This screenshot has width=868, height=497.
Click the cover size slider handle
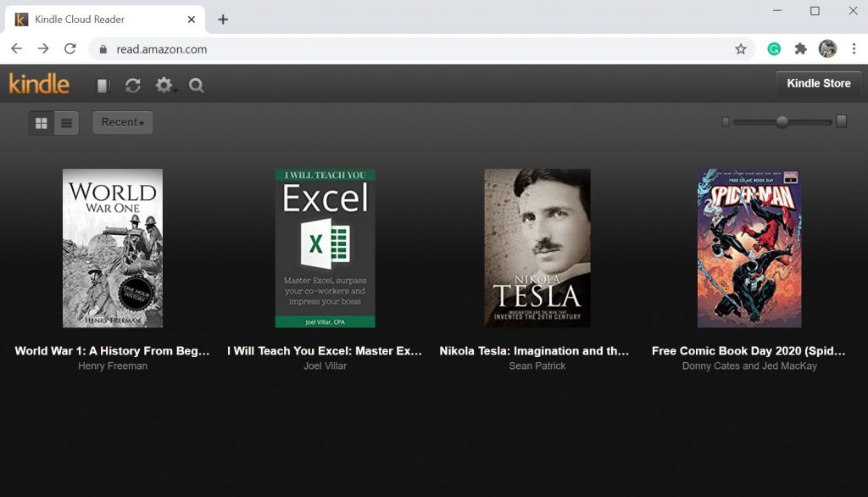(x=782, y=122)
